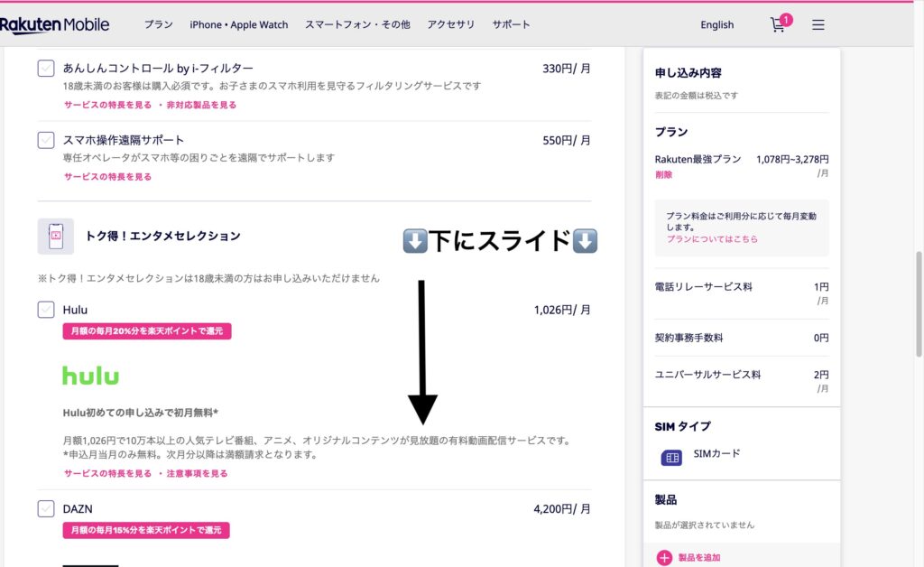Check the Hulu checkbox
The height and width of the screenshot is (567, 924).
(x=46, y=310)
